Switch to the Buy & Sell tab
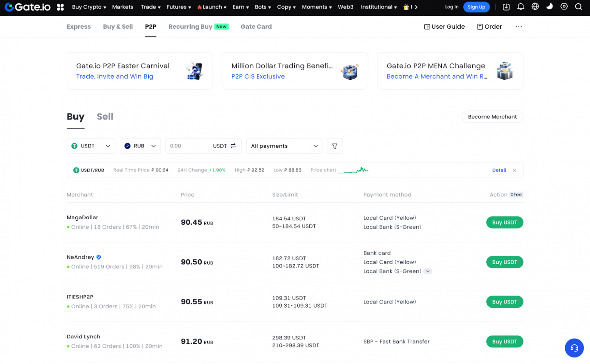 click(x=118, y=27)
